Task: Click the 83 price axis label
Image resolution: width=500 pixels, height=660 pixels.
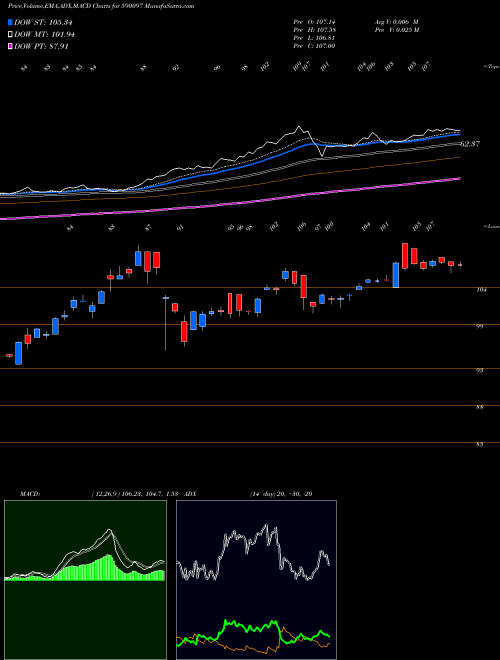Action: 481,444
